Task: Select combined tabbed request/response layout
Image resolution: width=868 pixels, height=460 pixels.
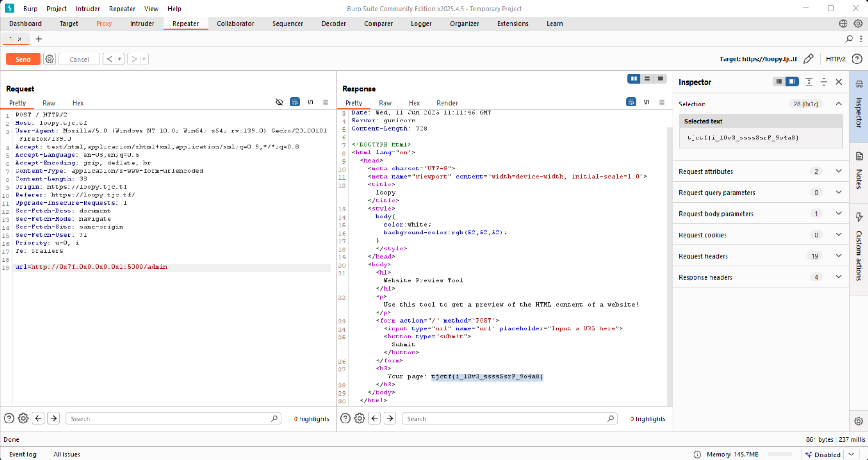Action: click(x=660, y=79)
